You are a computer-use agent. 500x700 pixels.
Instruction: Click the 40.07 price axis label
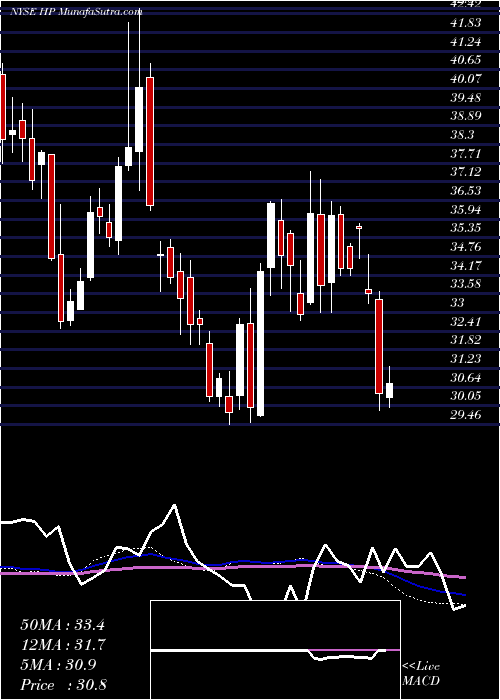(466, 79)
